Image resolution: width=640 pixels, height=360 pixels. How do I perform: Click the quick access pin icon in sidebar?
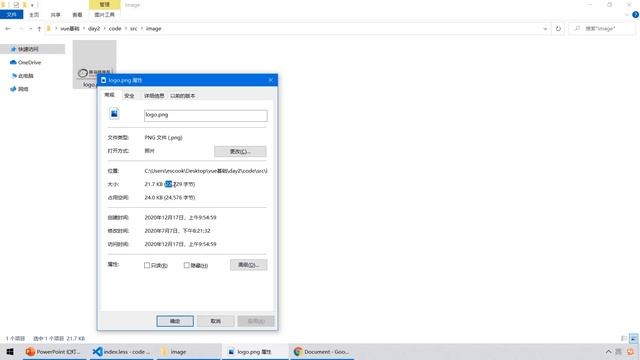(13, 49)
